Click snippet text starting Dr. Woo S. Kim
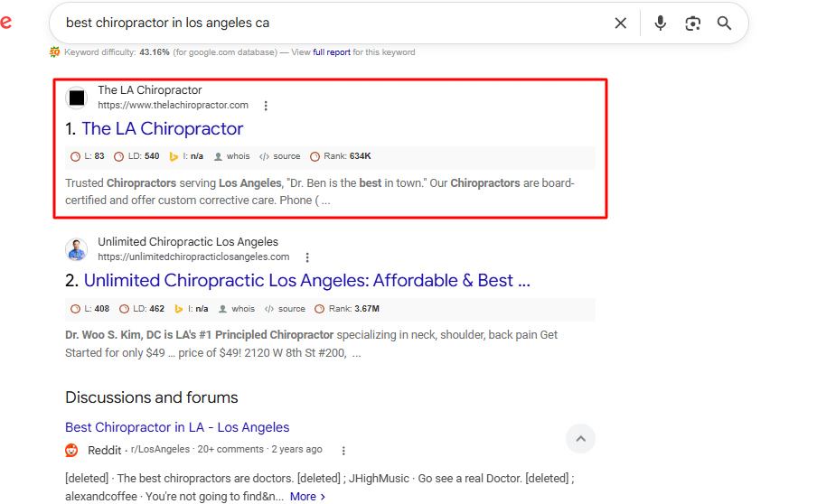 311,343
